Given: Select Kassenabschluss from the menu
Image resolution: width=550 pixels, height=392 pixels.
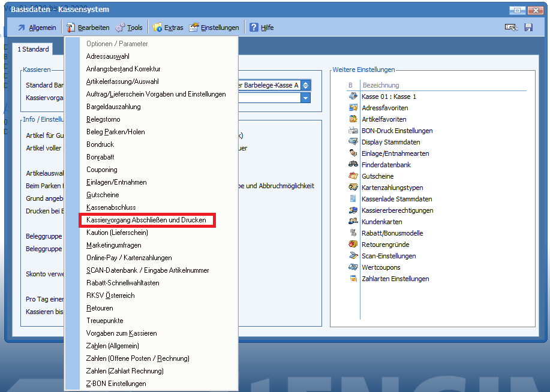Looking at the screenshot, I should coord(111,207).
